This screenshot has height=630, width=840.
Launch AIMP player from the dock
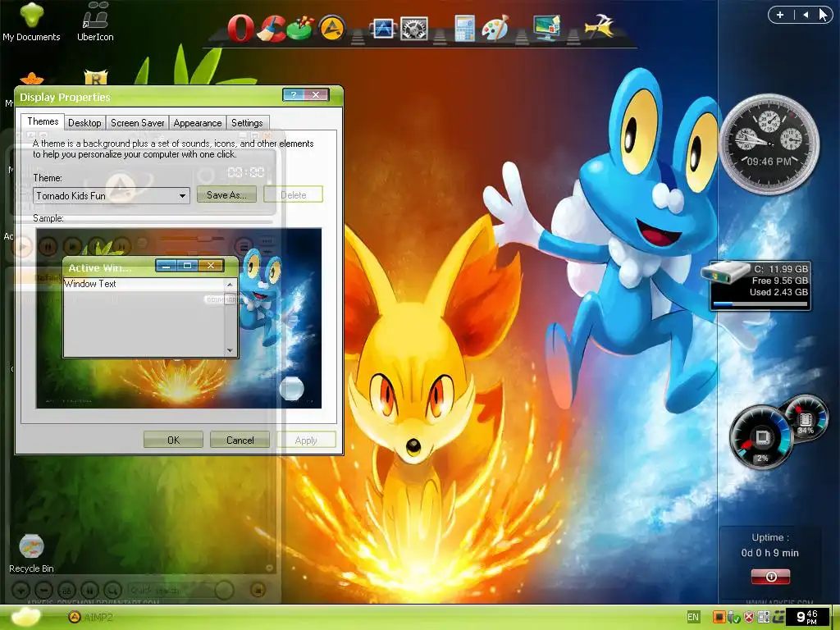(331, 28)
